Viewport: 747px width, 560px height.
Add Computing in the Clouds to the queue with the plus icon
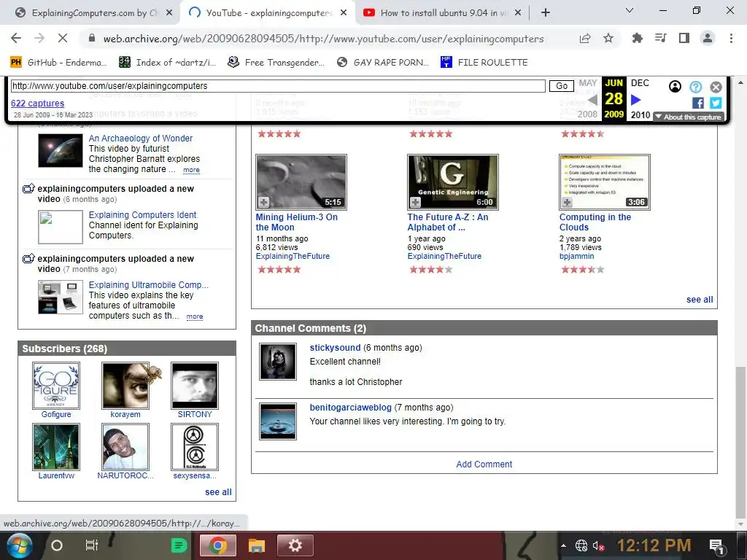(x=567, y=202)
